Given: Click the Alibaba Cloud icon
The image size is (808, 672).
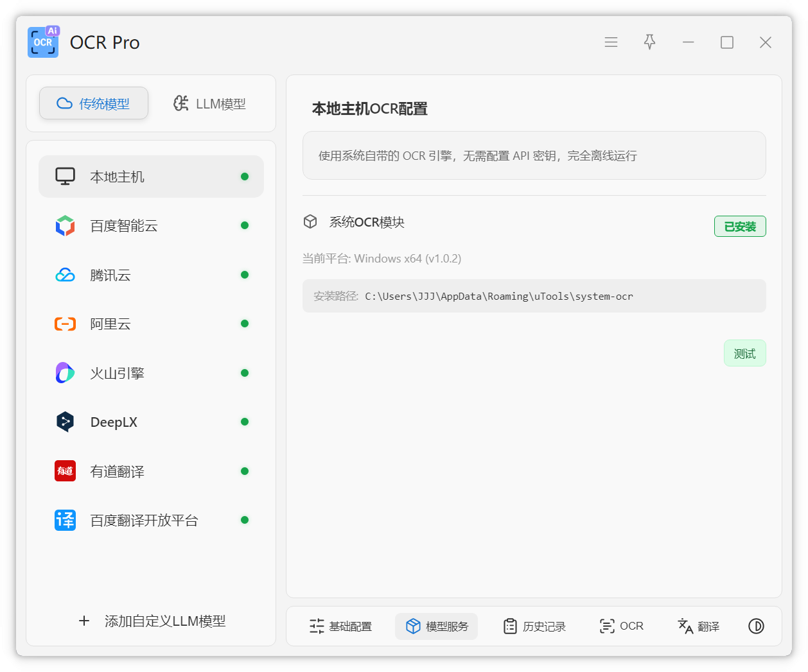Looking at the screenshot, I should tap(65, 324).
